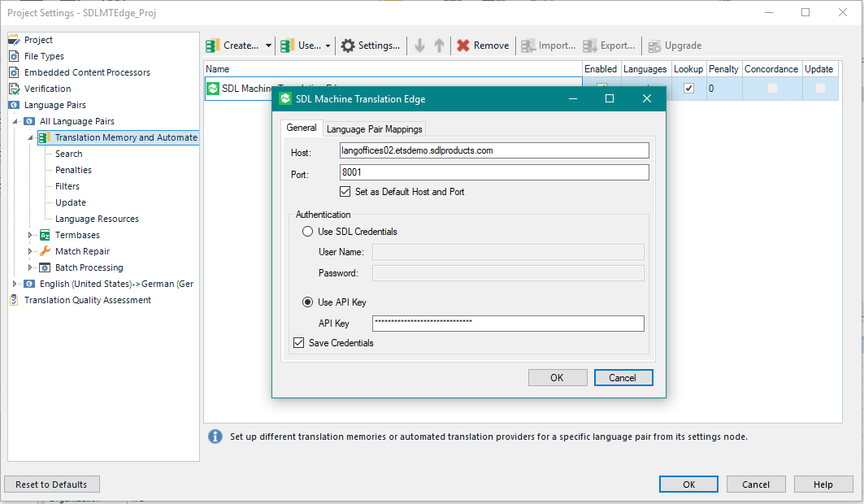
Task: Click the Language Pairs icon
Action: point(15,105)
